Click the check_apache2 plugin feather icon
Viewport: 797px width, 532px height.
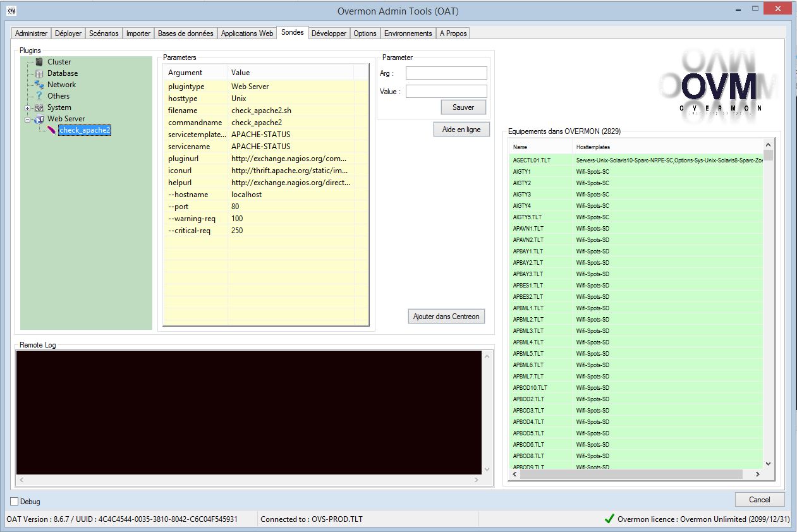coord(51,130)
